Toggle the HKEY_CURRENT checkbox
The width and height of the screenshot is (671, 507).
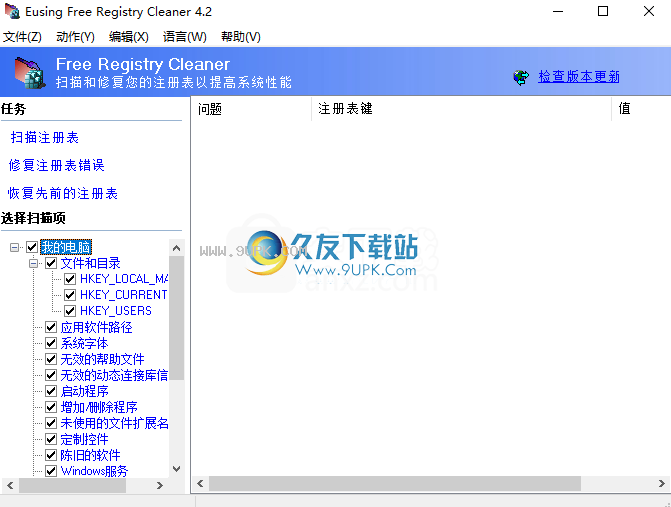70,295
